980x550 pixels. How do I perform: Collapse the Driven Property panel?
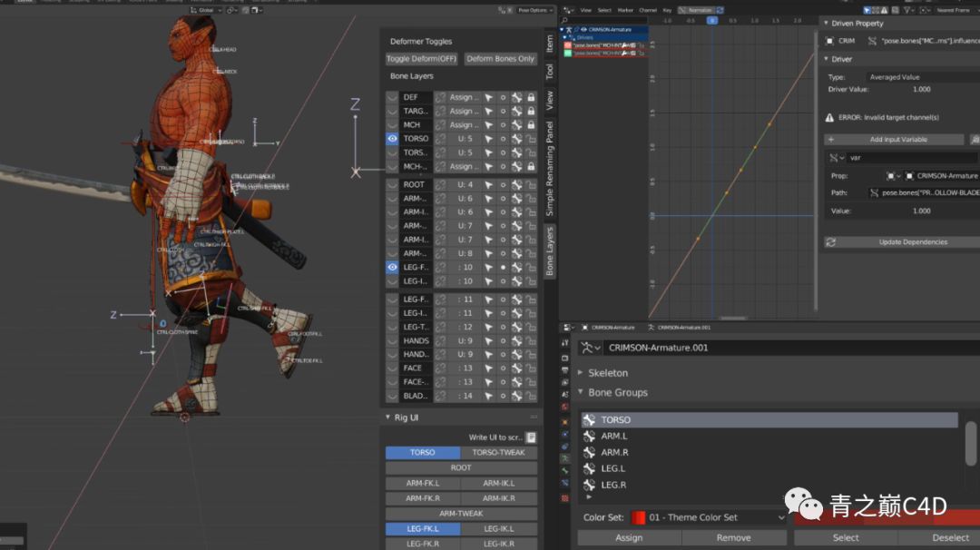[827, 23]
